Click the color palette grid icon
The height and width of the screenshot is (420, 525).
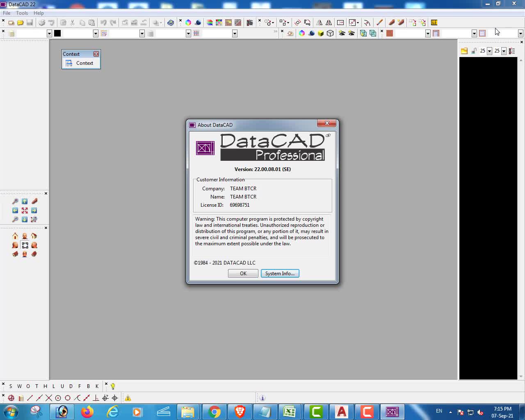point(219,23)
